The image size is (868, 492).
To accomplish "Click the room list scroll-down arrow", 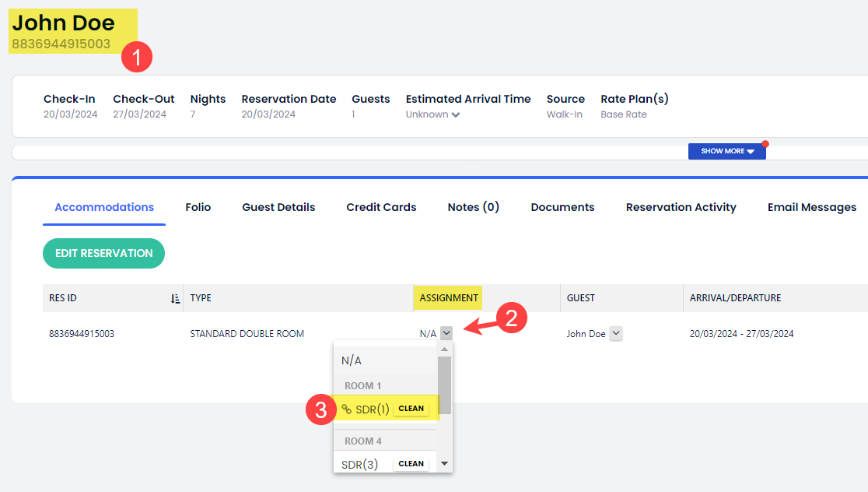I will pyautogui.click(x=444, y=463).
